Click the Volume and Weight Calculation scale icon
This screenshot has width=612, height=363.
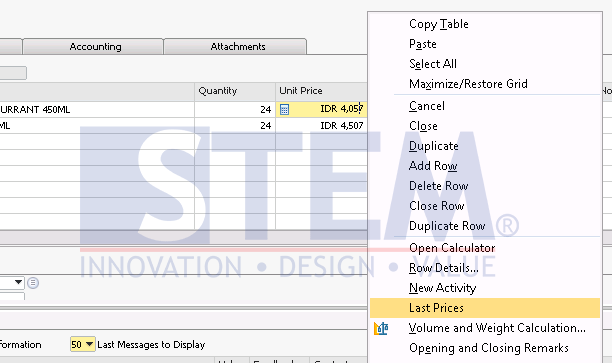click(381, 328)
